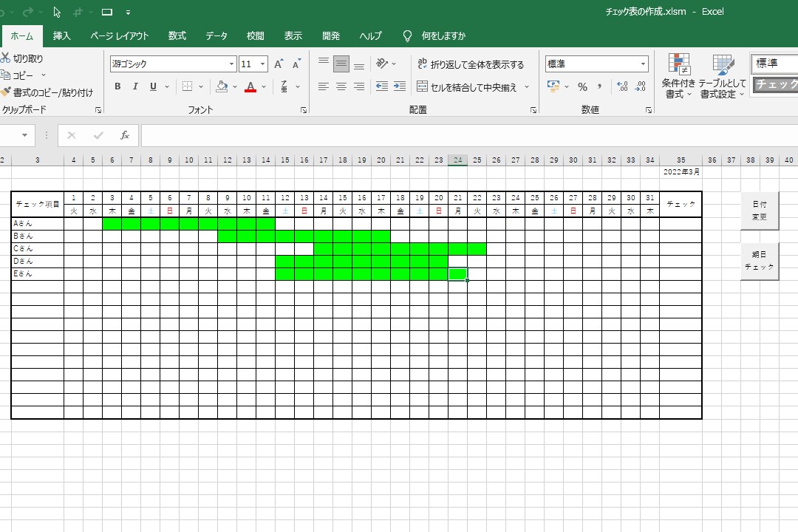798x532 pixels.
Task: Open the underline style dropdown arrow
Action: 167,86
